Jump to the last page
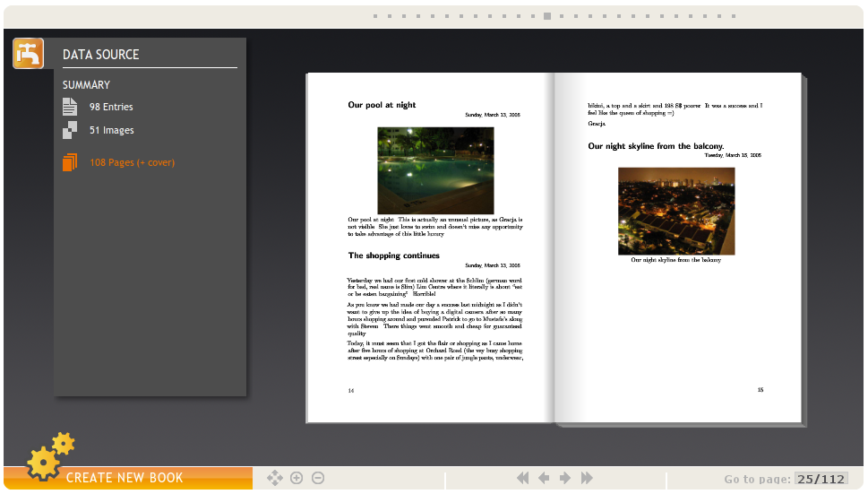Image resolution: width=868 pixels, height=494 pixels. click(587, 479)
